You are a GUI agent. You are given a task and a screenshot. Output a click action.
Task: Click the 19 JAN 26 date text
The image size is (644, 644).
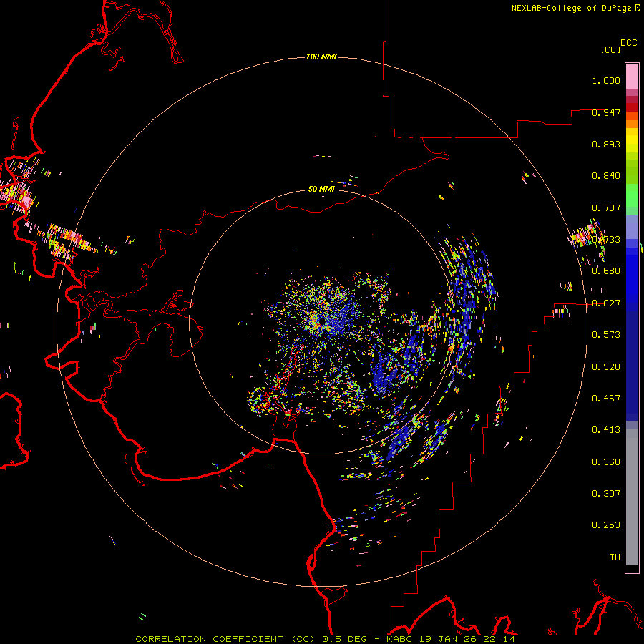pos(447,639)
